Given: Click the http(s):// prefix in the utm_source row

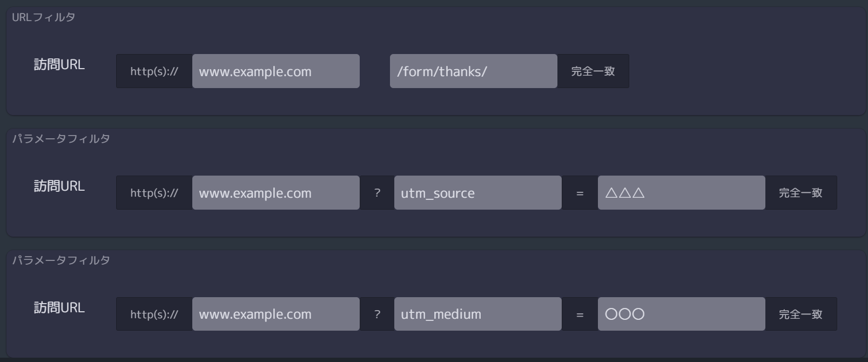Looking at the screenshot, I should pos(154,192).
